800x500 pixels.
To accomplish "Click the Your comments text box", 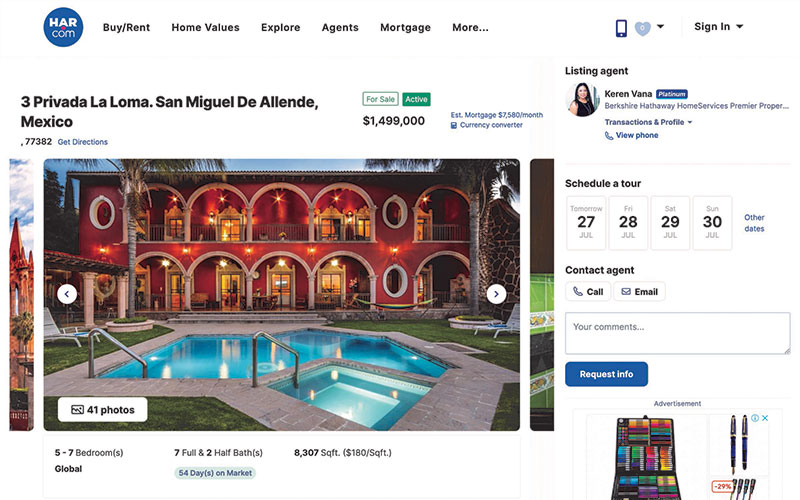I will [x=677, y=333].
